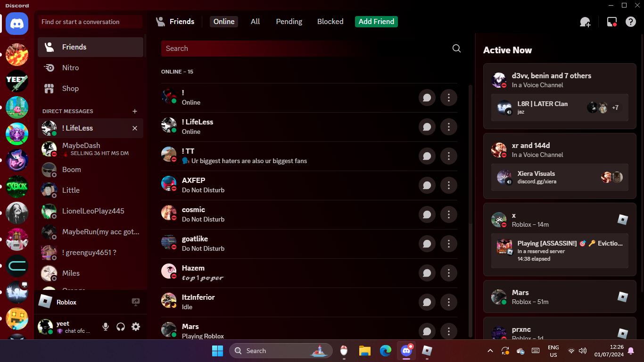Stream Roblox using the screen share icon
644x362 pixels.
(136, 302)
